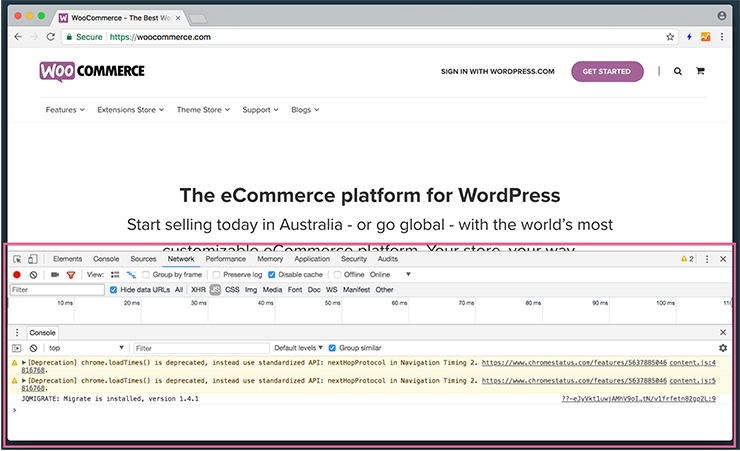Click the lightning bolt extension icon
Screen dimensions: 740x451
tap(689, 37)
